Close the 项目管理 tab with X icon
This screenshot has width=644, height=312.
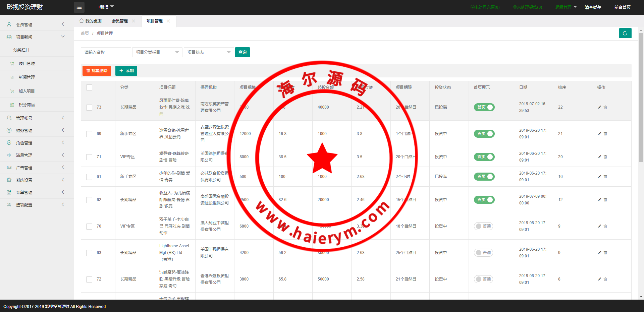168,21
